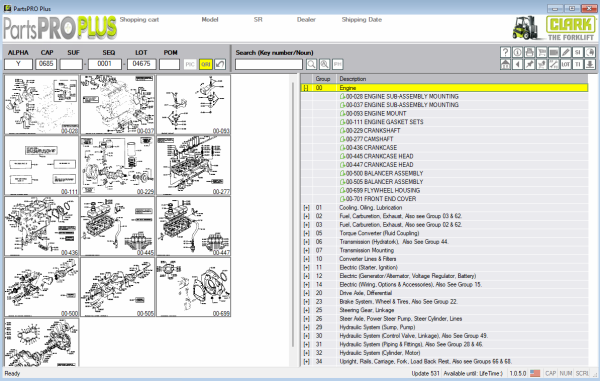Expand group 06 Transmission (Hydratork)
Image resolution: width=600 pixels, height=381 pixels.
click(306, 242)
